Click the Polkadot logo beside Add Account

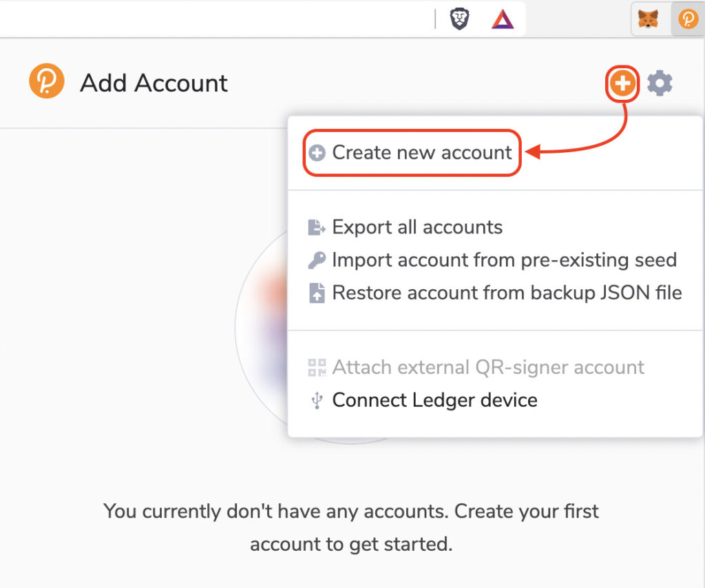pyautogui.click(x=47, y=81)
